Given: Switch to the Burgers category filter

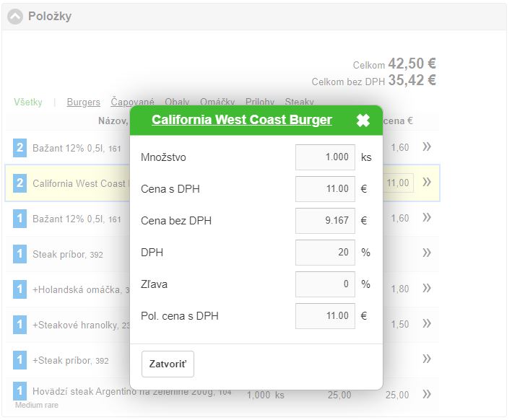Looking at the screenshot, I should click(84, 102).
